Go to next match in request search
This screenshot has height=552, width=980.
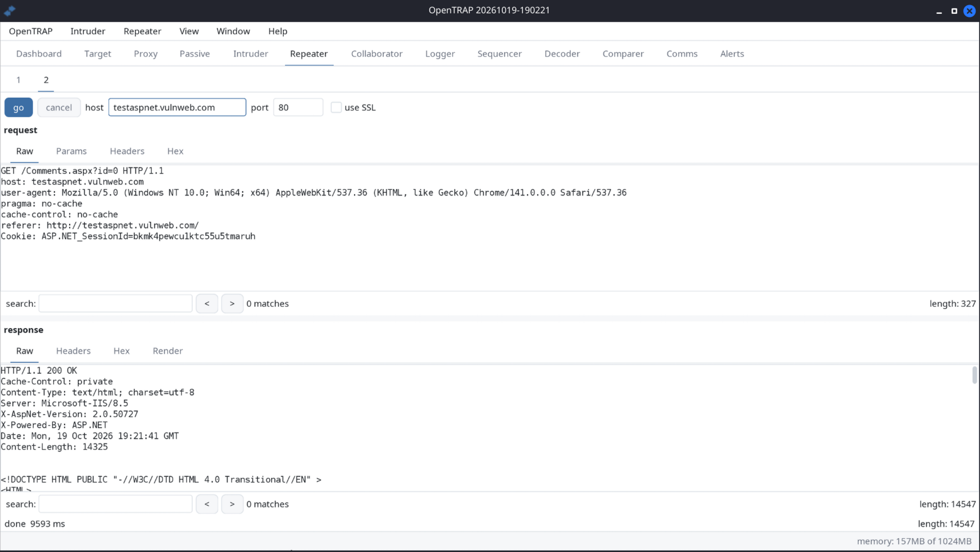(232, 304)
